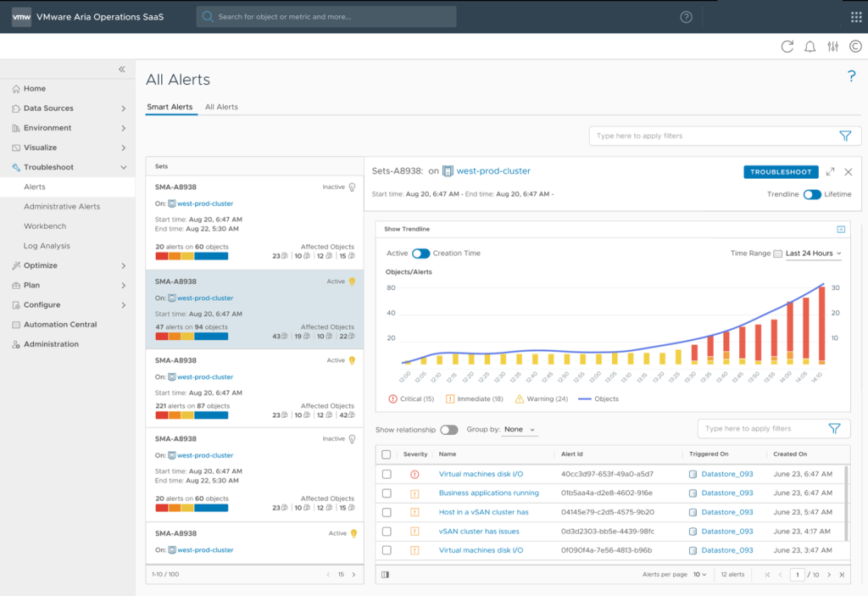Open the apps grid icon
The width and height of the screenshot is (868, 596).
coord(856,17)
